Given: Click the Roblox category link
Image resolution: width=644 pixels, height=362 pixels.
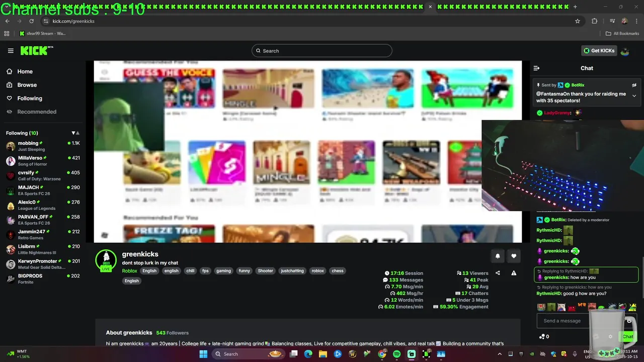Looking at the screenshot, I should (129, 271).
